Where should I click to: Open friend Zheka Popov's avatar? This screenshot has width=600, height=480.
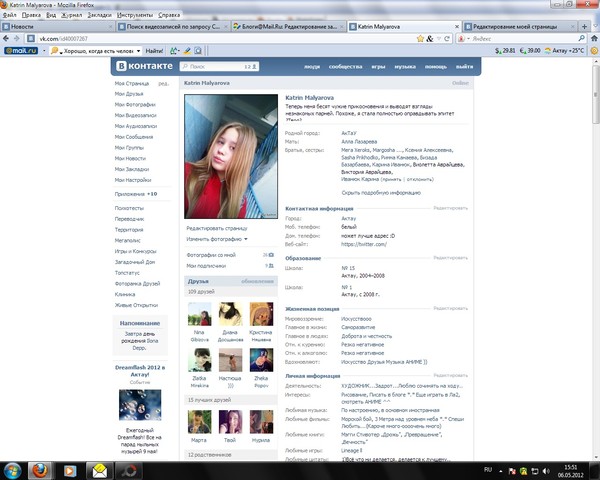261,360
